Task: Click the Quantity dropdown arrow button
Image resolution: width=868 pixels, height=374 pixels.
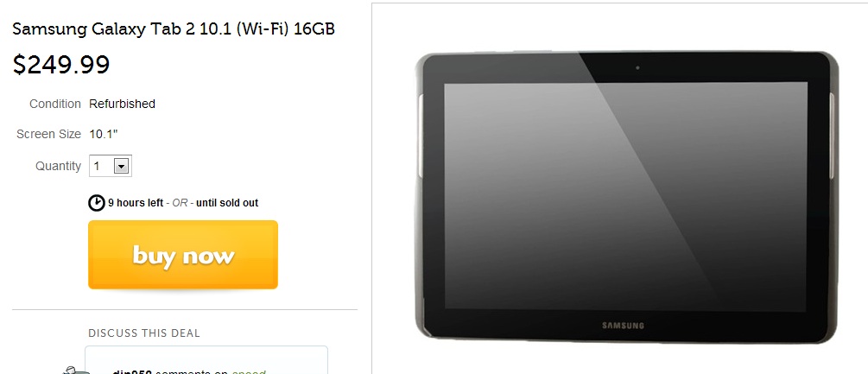Action: click(x=121, y=166)
